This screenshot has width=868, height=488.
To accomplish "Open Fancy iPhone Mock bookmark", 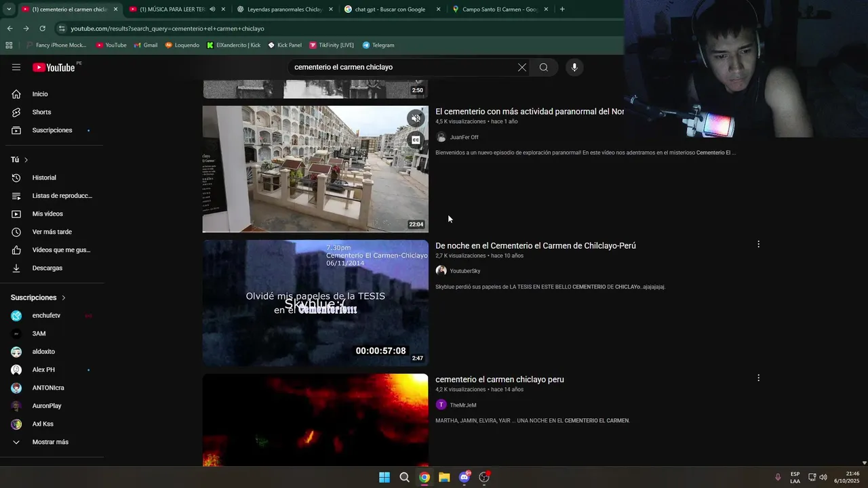I will coord(56,45).
